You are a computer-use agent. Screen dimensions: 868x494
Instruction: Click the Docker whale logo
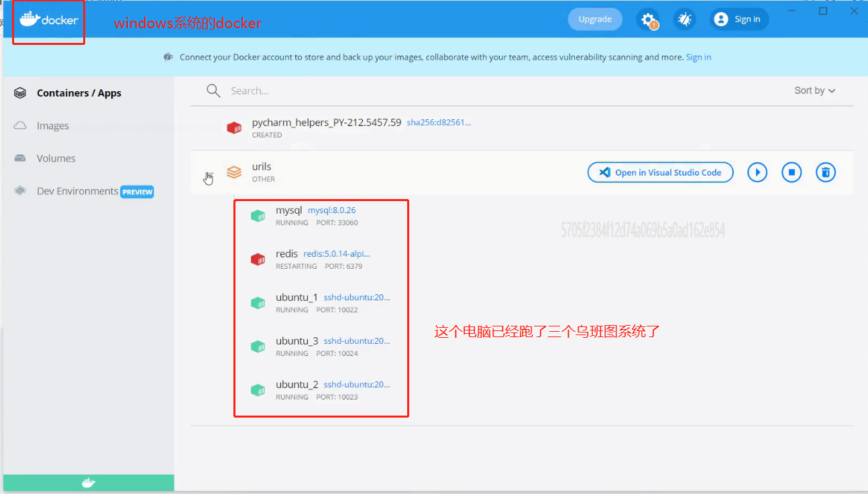pyautogui.click(x=48, y=19)
